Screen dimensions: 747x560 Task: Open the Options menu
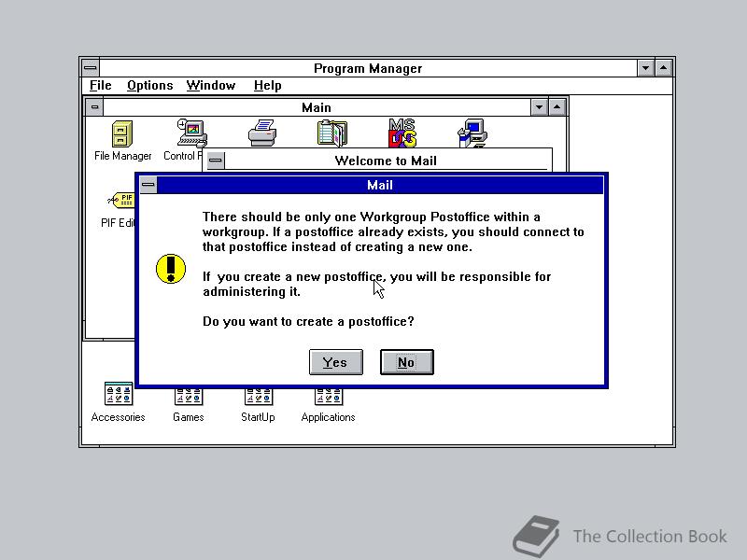[149, 86]
